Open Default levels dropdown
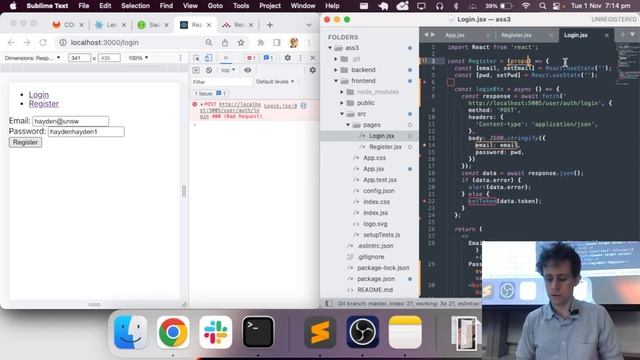This screenshot has width=640, height=360. tap(275, 82)
